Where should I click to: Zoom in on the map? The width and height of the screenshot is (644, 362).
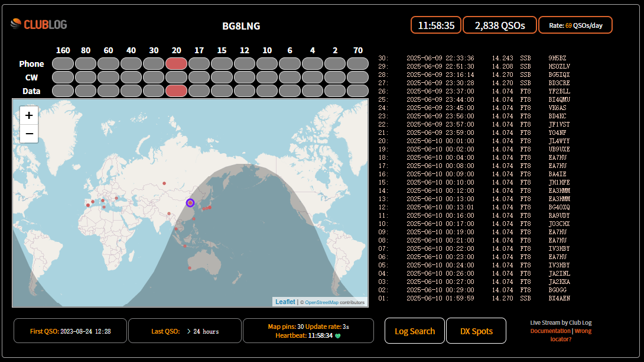(29, 115)
